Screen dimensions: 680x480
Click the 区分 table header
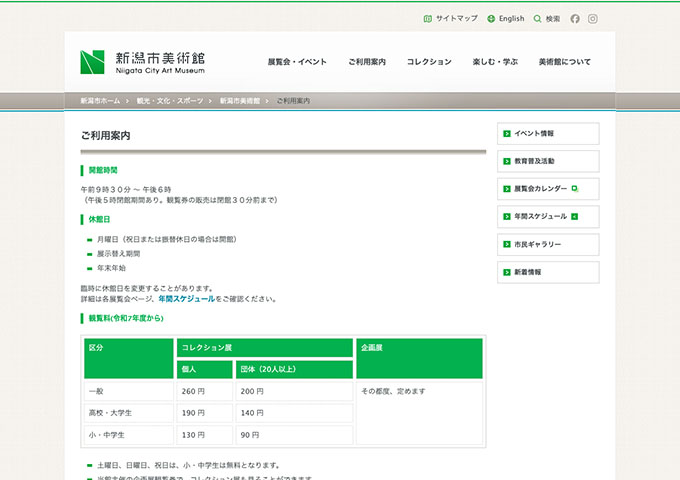click(129, 359)
